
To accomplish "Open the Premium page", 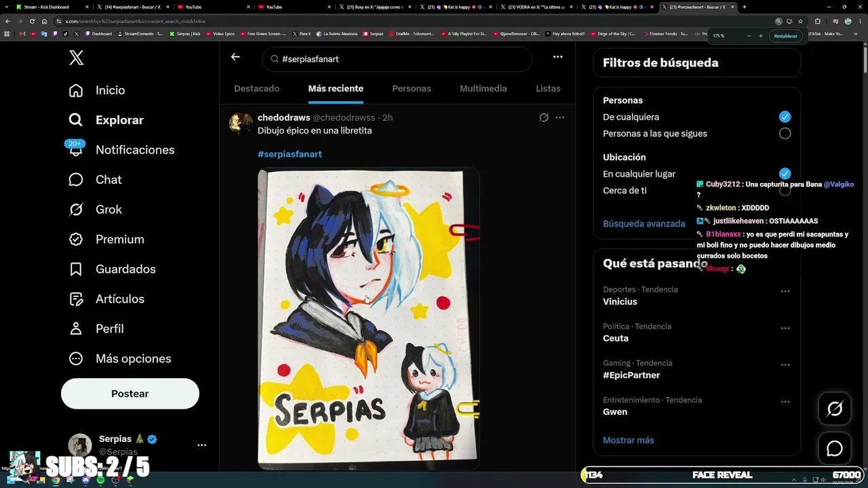I will coord(106,239).
